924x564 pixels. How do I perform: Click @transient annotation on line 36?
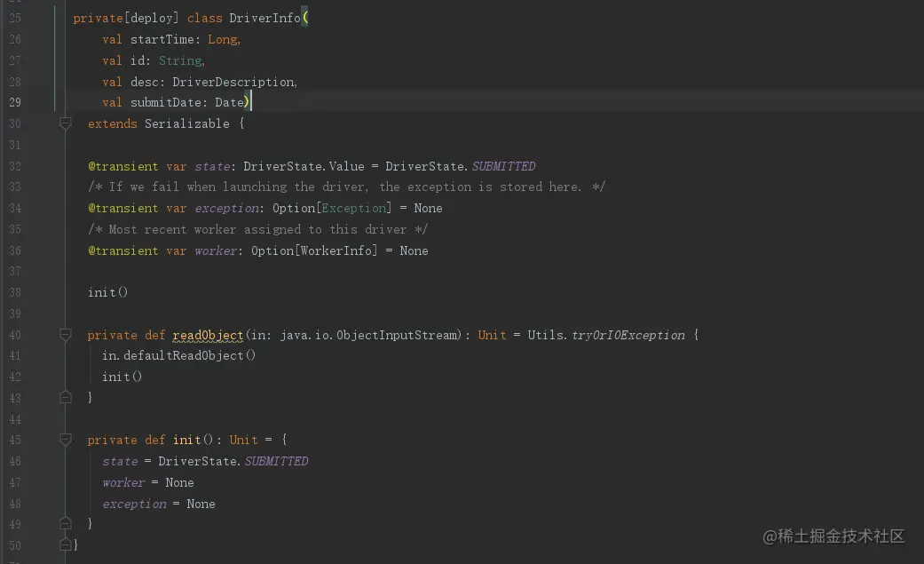point(123,250)
